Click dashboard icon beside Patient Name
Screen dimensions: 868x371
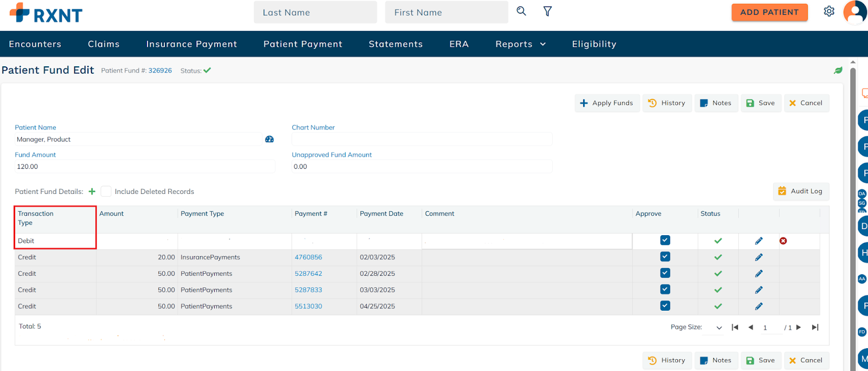pyautogui.click(x=269, y=140)
